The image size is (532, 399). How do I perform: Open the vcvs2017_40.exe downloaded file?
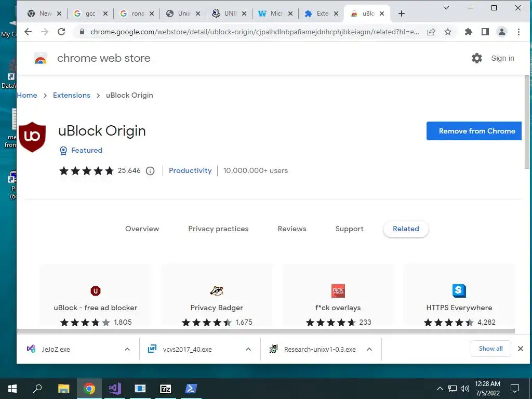[187, 349]
